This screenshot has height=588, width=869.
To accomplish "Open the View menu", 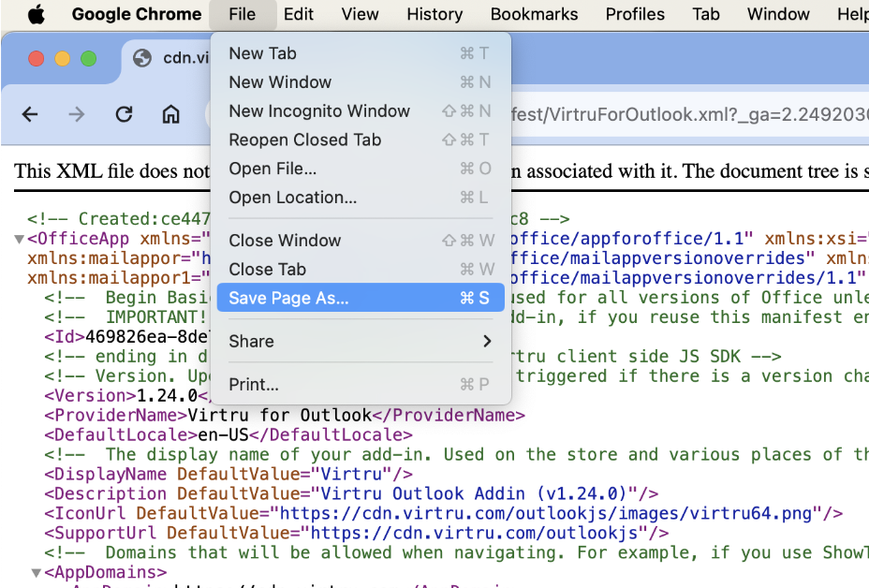I will [x=360, y=14].
